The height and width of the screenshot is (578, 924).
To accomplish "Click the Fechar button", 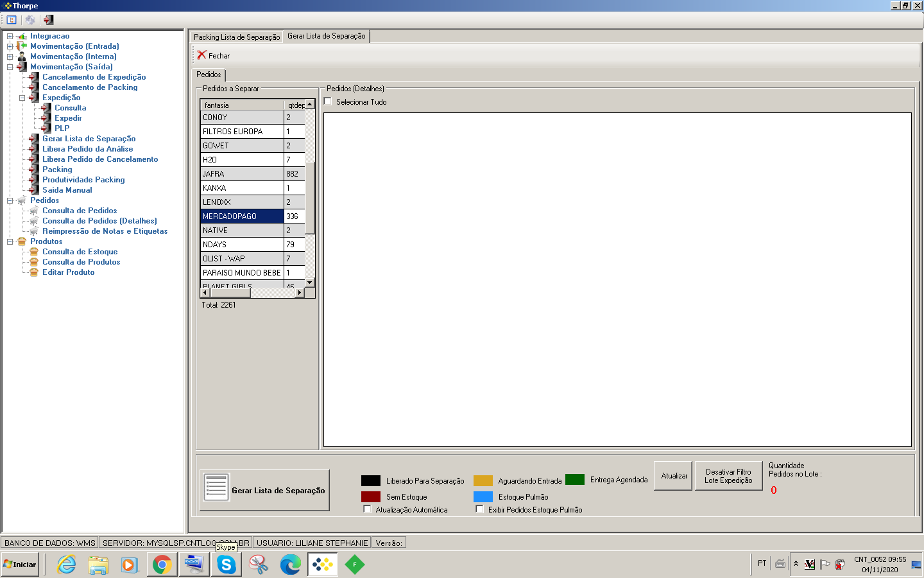I will coord(213,56).
